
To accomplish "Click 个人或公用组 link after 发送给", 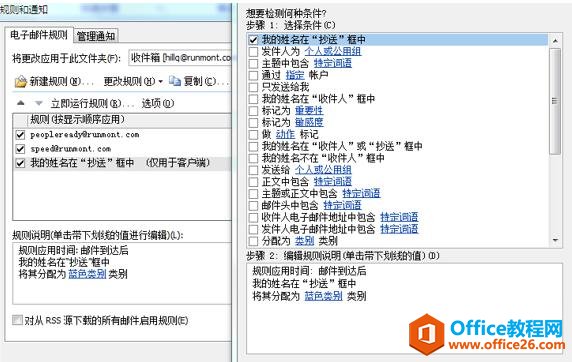I will click(323, 170).
